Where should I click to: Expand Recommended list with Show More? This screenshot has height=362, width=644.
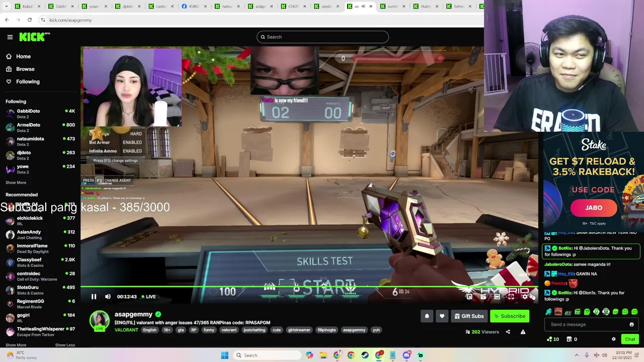click(16, 345)
